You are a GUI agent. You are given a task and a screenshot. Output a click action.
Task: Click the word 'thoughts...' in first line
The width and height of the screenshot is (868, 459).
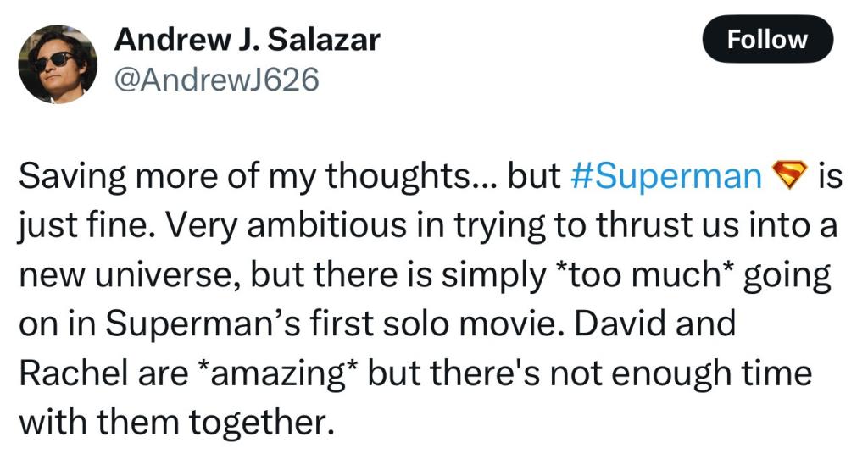point(411,176)
